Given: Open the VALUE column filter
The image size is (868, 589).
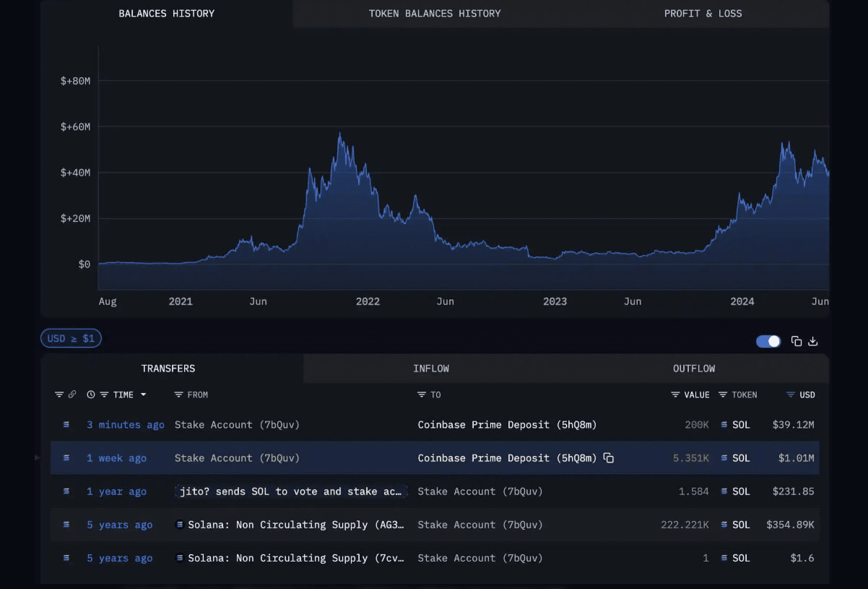Looking at the screenshot, I should [675, 395].
